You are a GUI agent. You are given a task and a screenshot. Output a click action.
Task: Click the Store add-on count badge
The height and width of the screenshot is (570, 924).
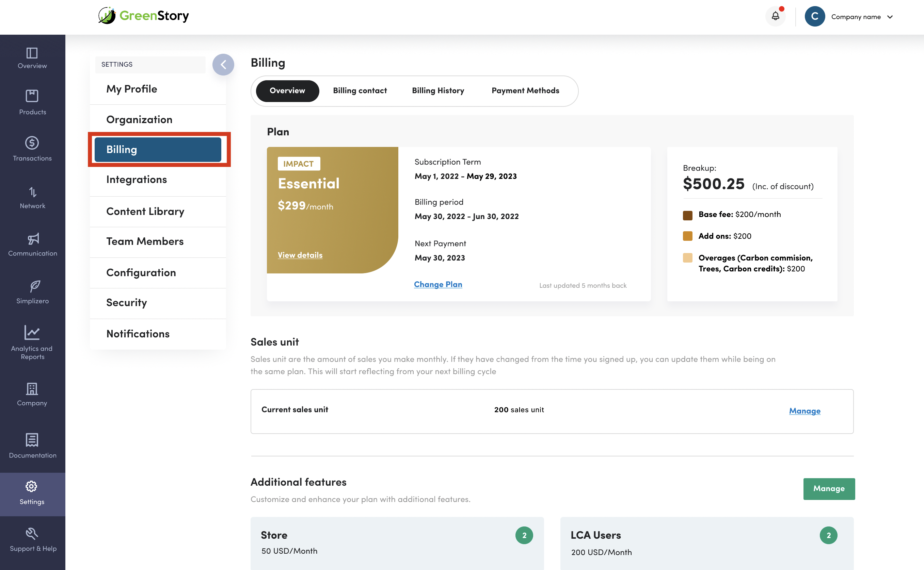click(x=524, y=535)
